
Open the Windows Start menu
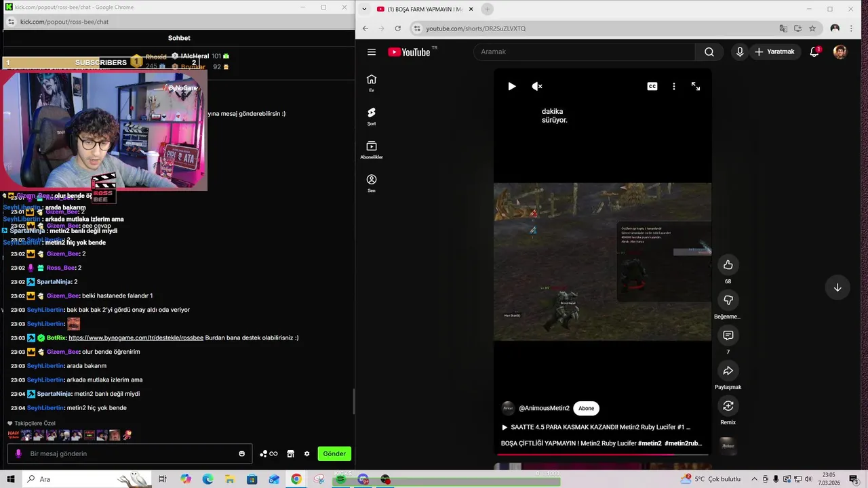pos(11,479)
